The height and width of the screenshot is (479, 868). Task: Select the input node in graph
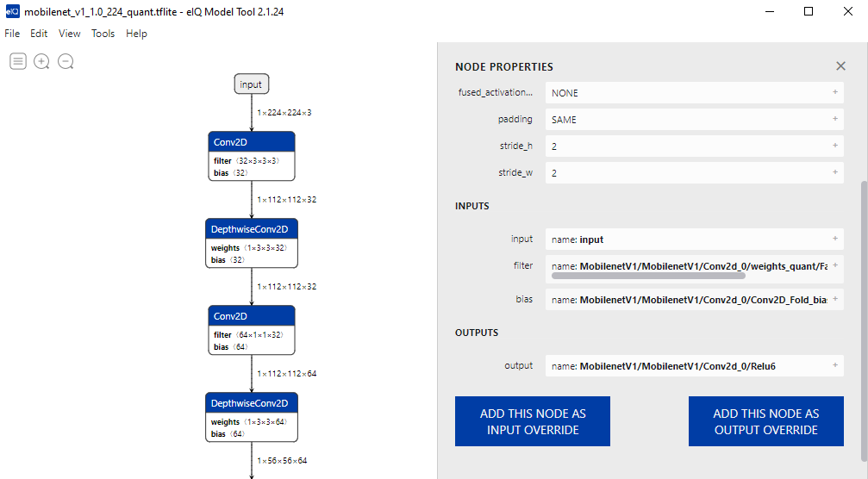pyautogui.click(x=252, y=84)
